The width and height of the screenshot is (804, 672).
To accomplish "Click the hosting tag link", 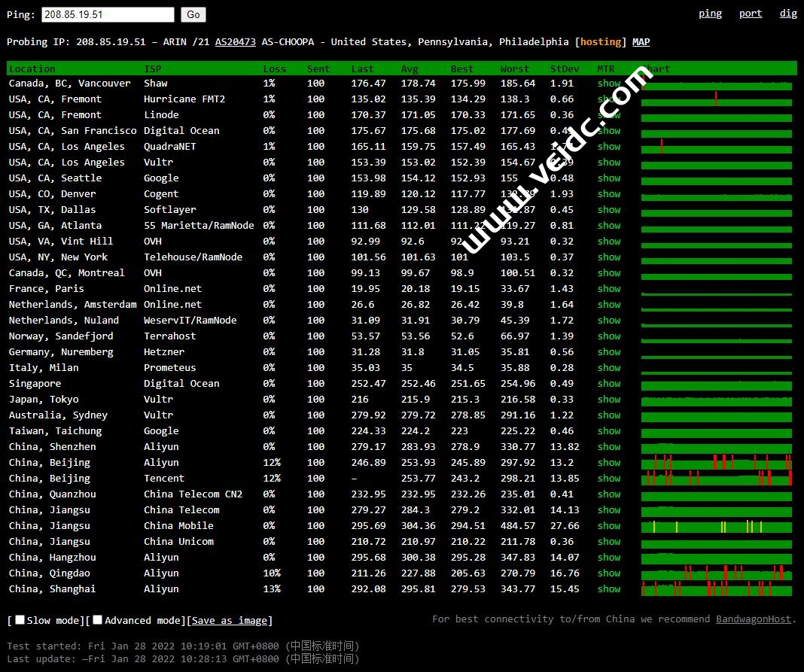I will tap(601, 42).
